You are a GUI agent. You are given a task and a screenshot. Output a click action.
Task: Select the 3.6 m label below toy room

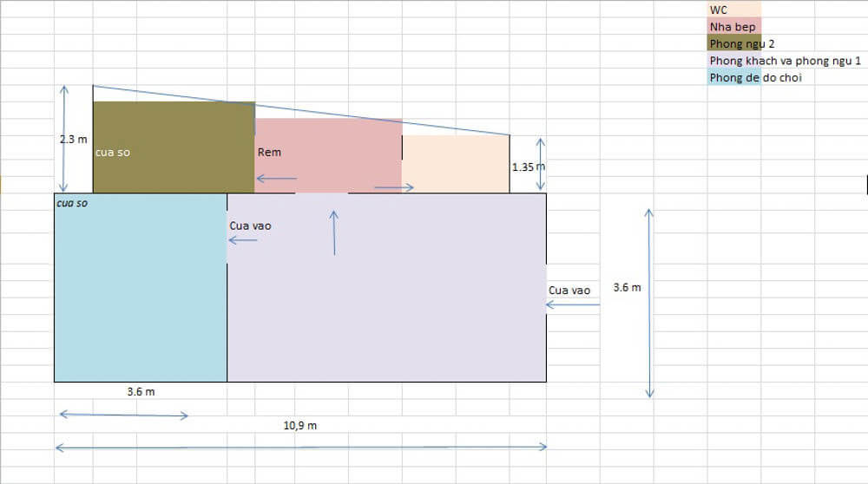[x=141, y=392]
